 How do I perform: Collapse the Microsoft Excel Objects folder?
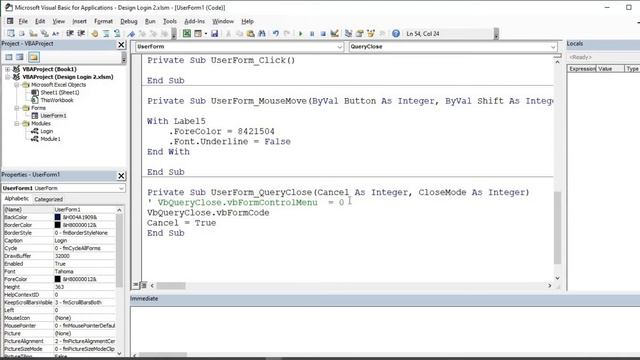17,85
